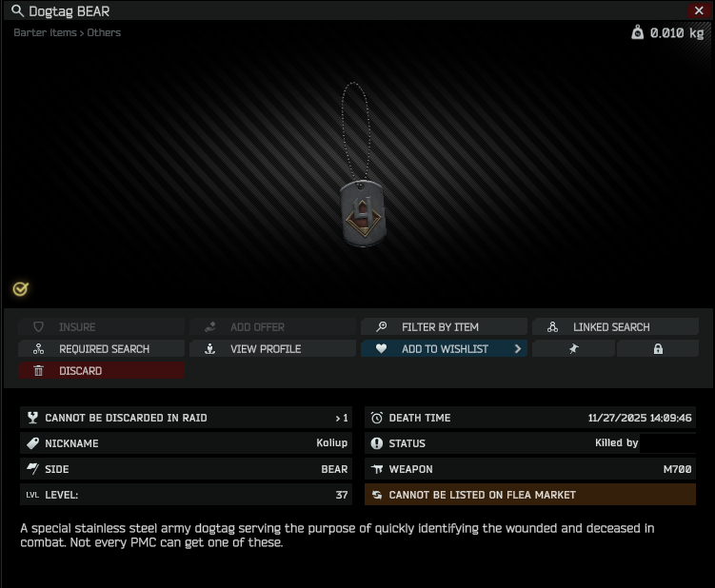Viewport: 715px width, 588px height.
Task: Click the found-in-raid checkmark icon
Action: tap(21, 288)
